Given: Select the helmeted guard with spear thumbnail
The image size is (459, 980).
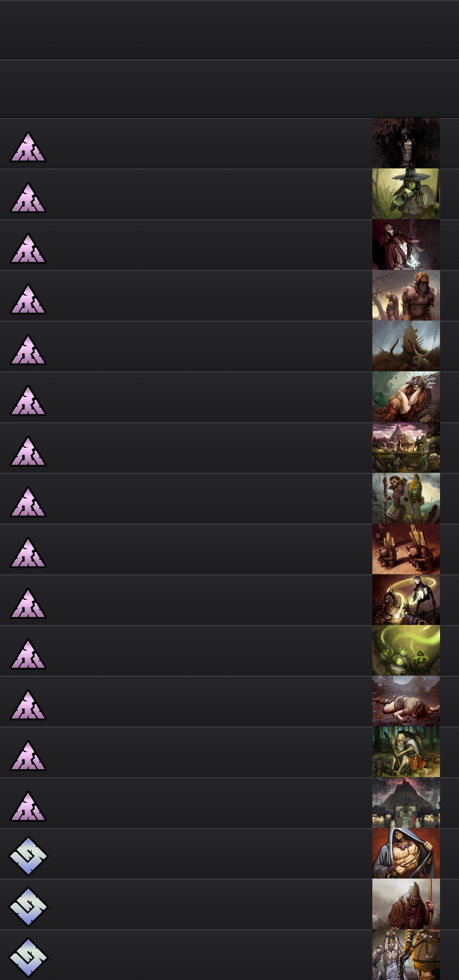Looking at the screenshot, I should click(406, 904).
